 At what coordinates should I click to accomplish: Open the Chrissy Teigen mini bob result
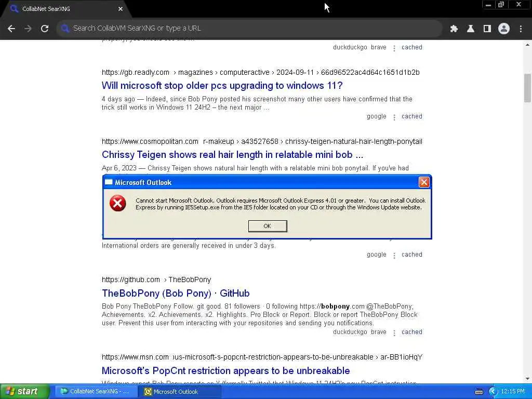[x=232, y=155]
